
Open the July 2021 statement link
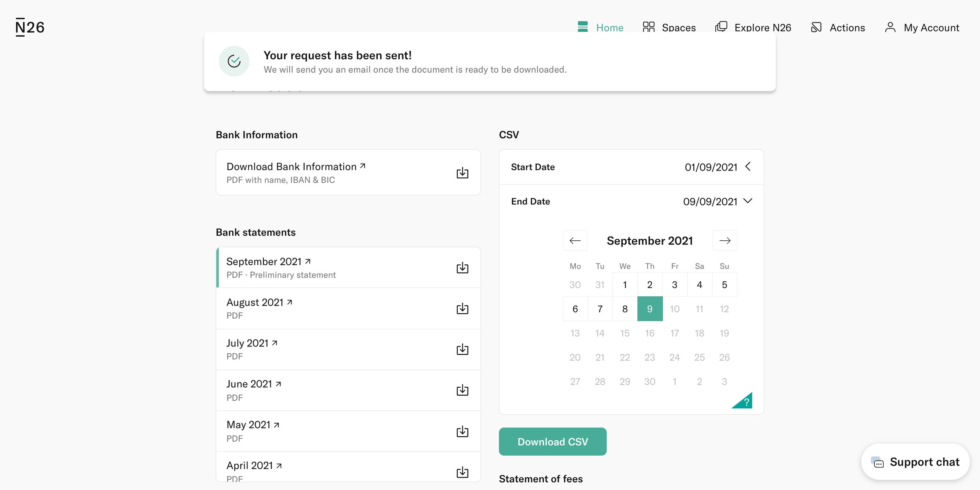pyautogui.click(x=252, y=343)
